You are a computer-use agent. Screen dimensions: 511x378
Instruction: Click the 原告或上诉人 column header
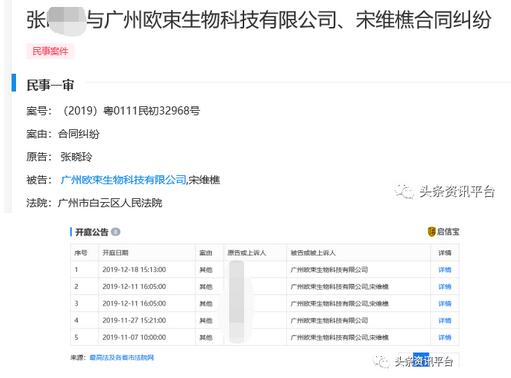(x=247, y=253)
